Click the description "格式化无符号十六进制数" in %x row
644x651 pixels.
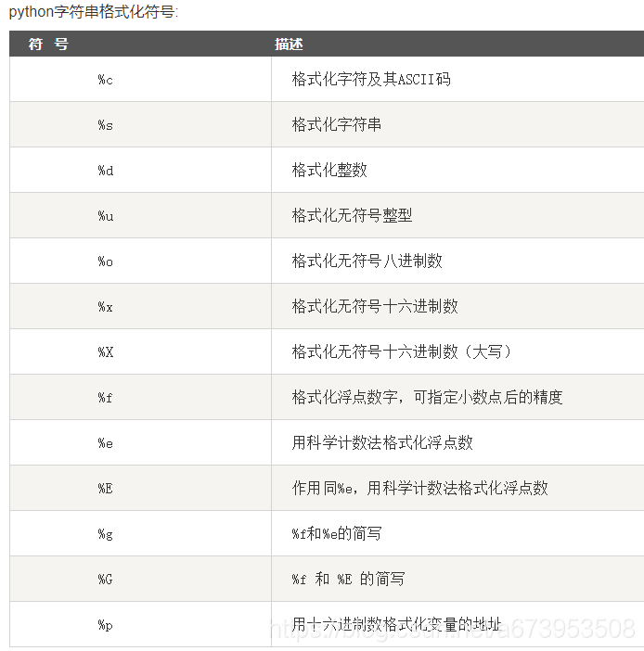(x=375, y=306)
